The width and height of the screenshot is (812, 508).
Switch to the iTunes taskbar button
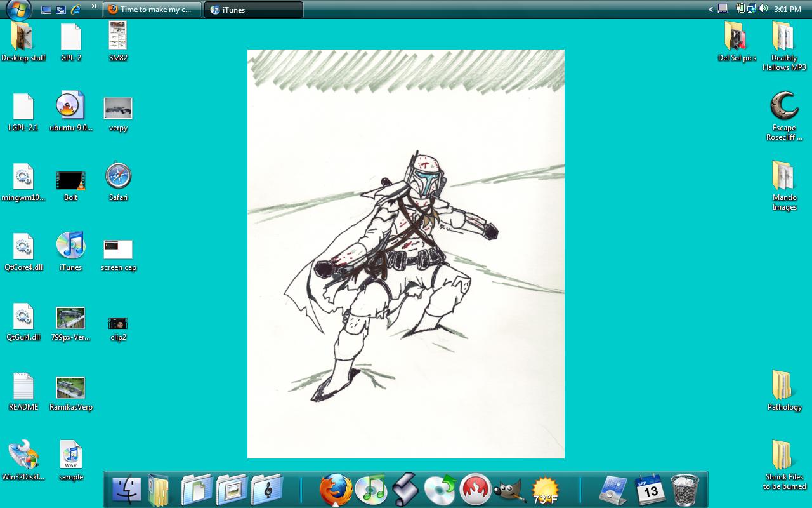(254, 10)
